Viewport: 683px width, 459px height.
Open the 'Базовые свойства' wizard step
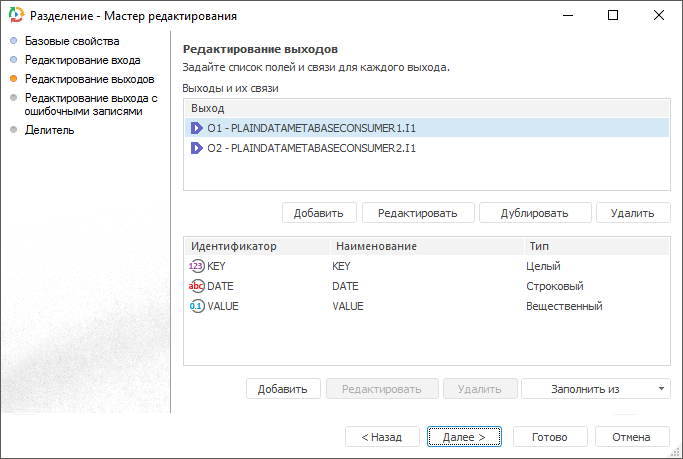(x=72, y=42)
